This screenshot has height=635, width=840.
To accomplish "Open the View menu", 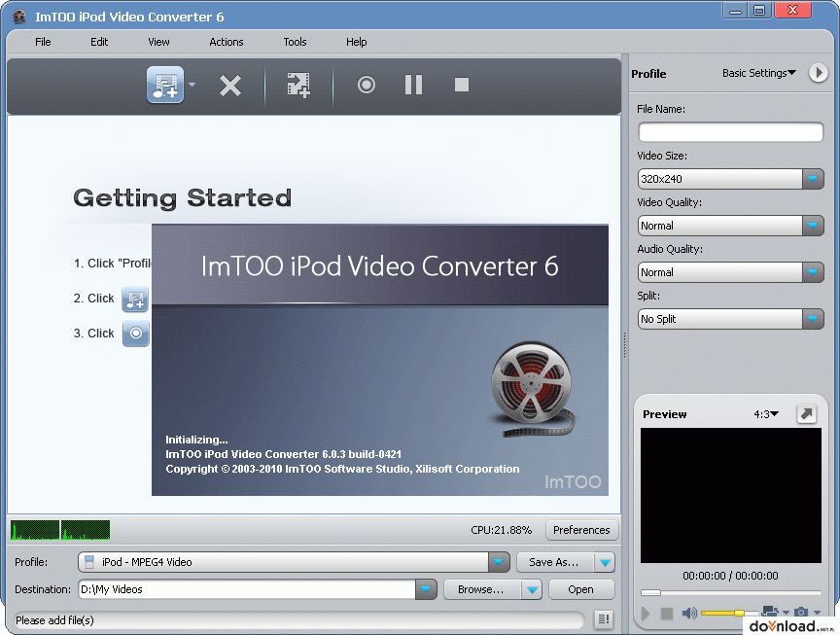I will pyautogui.click(x=158, y=42).
